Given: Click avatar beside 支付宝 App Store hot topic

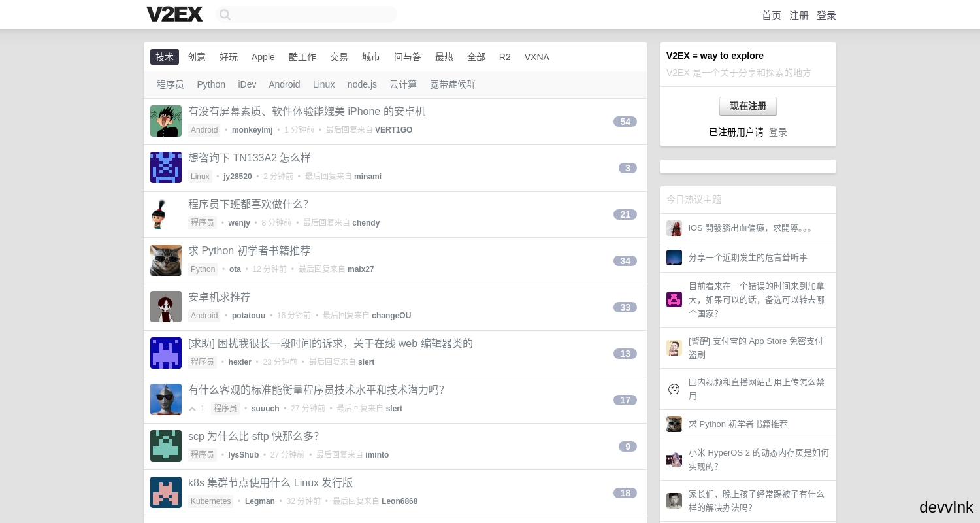Looking at the screenshot, I should (x=674, y=348).
